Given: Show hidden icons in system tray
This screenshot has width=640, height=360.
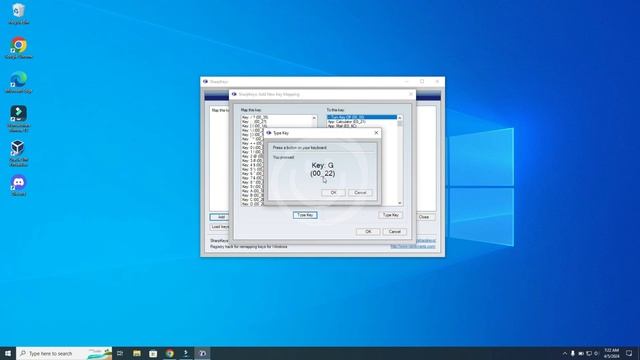Looking at the screenshot, I should [x=565, y=353].
